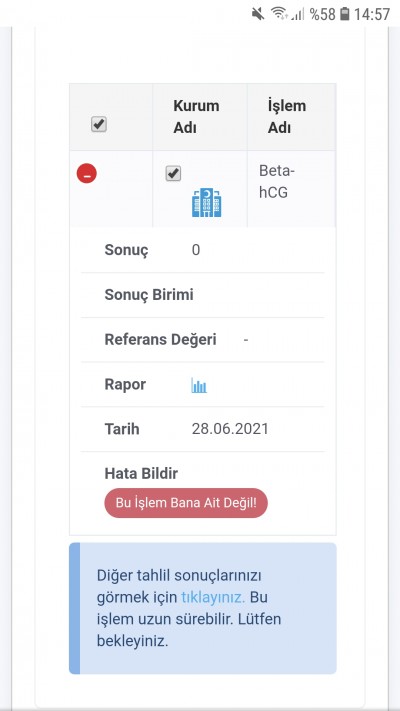Image resolution: width=400 pixels, height=711 pixels.
Task: View the Rapor bar chart icon
Action: pos(199,385)
